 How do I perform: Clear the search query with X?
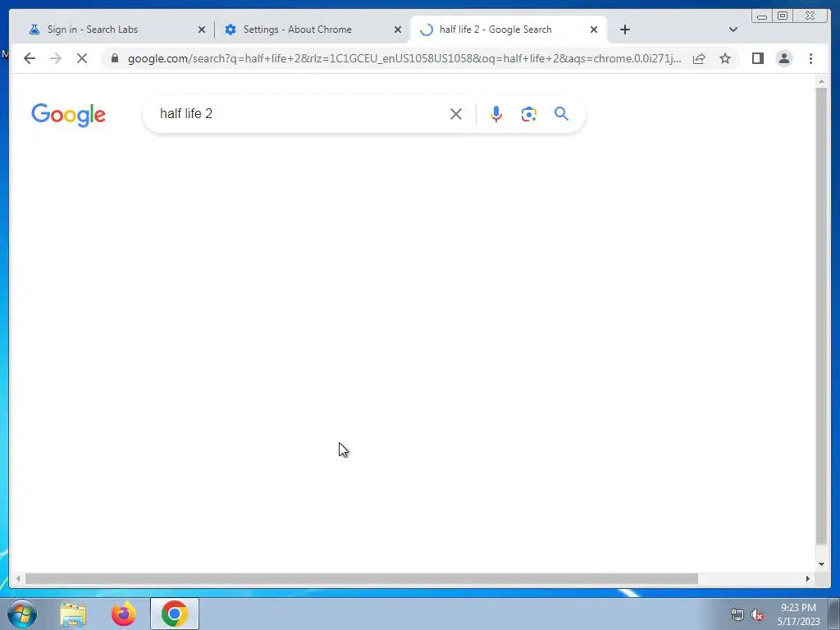[x=456, y=113]
